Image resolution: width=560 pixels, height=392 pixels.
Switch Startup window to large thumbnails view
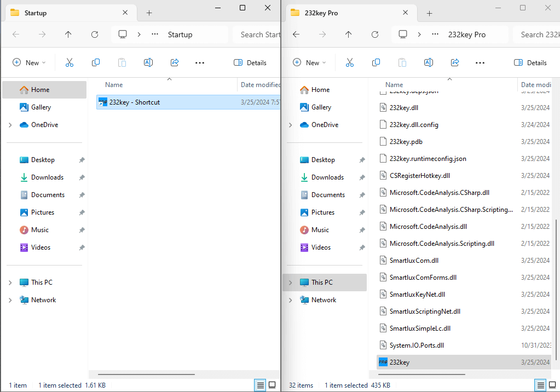tap(272, 385)
